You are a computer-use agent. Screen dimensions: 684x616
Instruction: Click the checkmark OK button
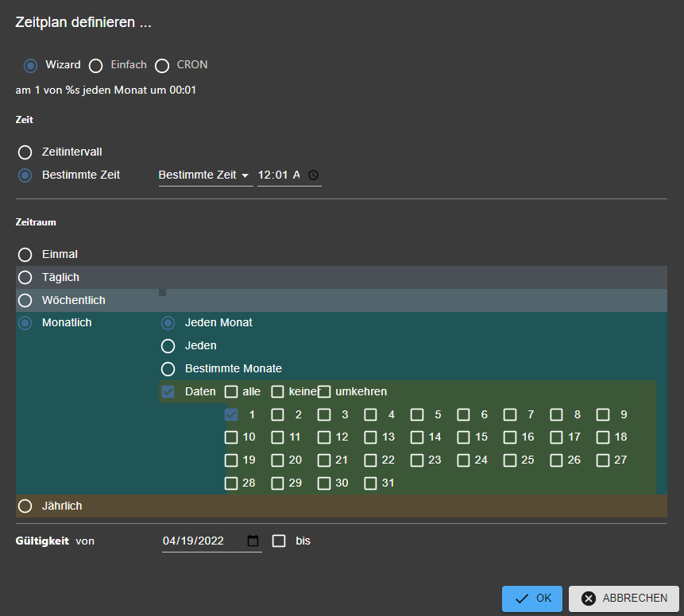pyautogui.click(x=532, y=599)
